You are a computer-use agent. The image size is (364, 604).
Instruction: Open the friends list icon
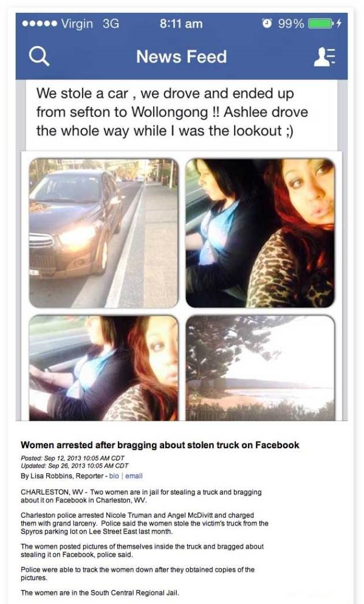(325, 57)
